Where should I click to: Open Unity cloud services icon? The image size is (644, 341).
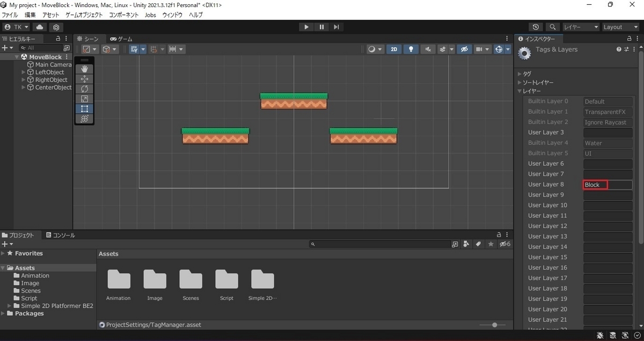click(40, 27)
